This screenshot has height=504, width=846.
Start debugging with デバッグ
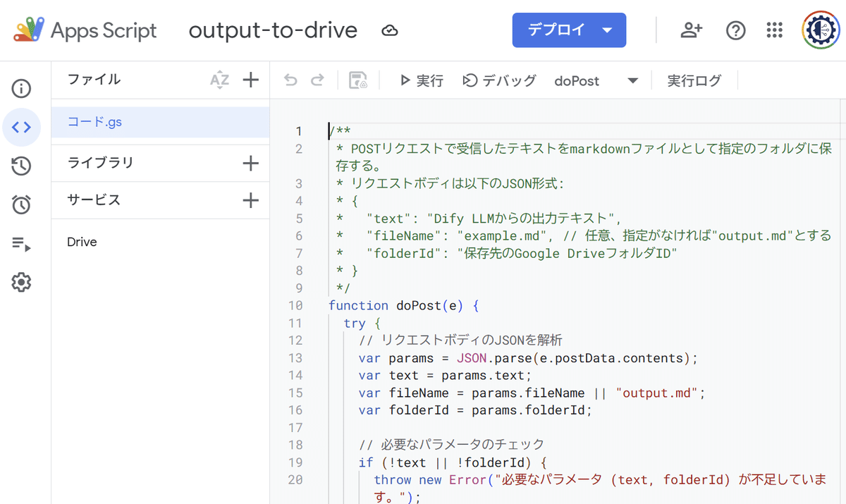coord(500,80)
